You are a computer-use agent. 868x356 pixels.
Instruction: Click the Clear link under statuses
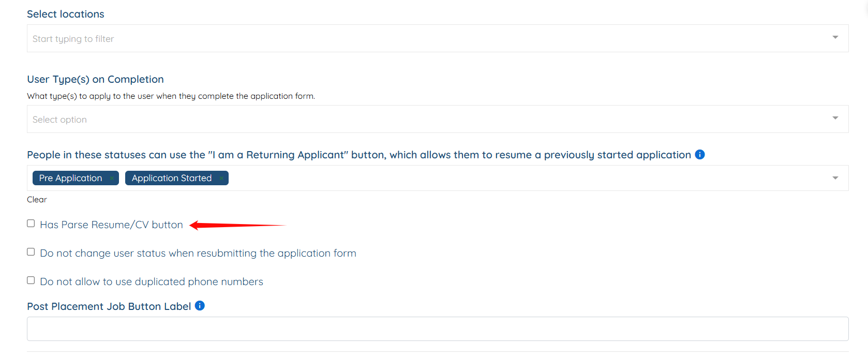(37, 200)
